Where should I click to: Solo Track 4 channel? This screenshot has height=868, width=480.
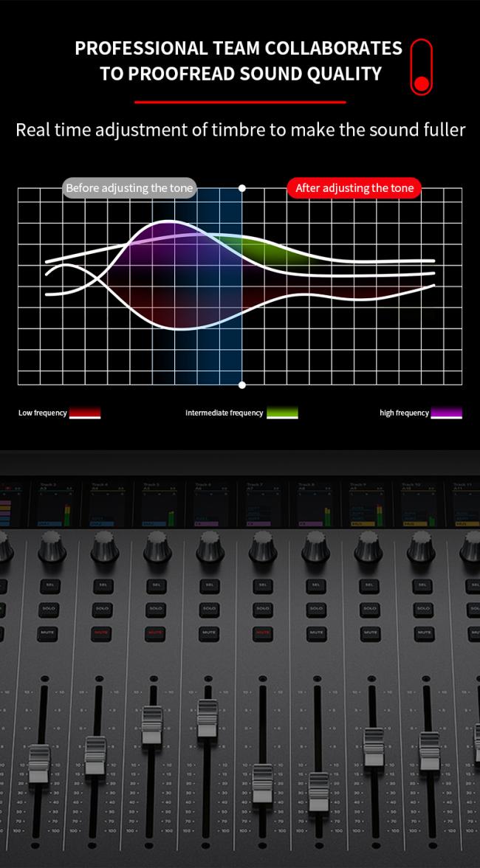point(103,609)
